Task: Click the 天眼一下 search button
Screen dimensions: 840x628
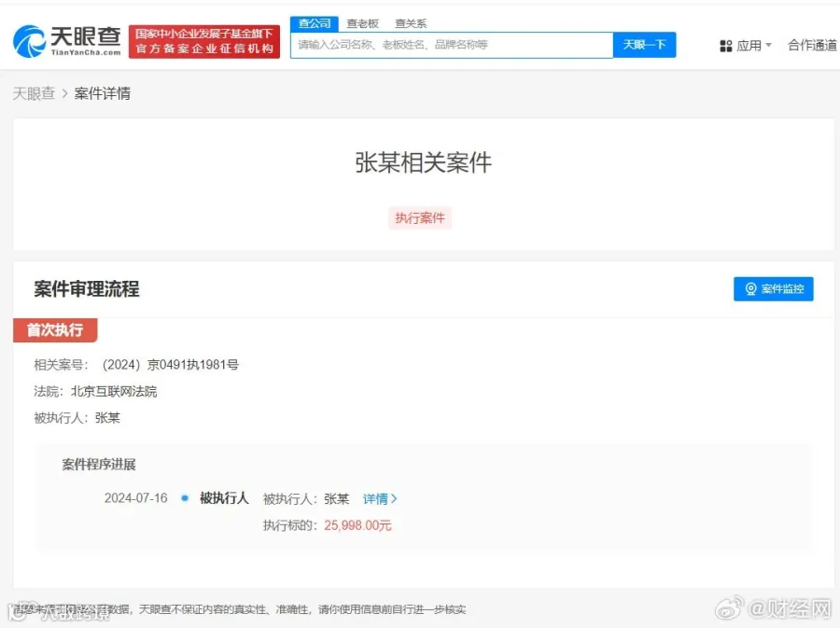Action: [644, 45]
